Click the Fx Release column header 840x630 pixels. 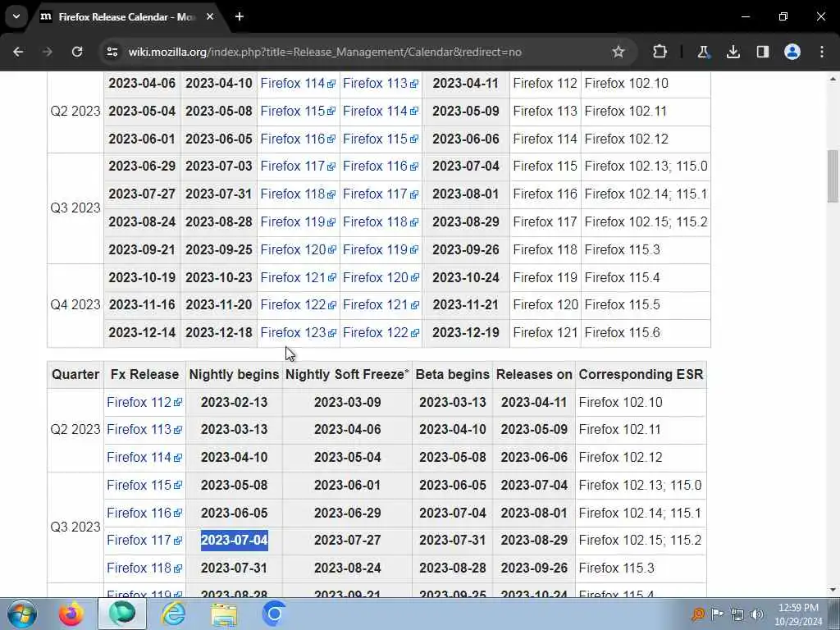(144, 374)
